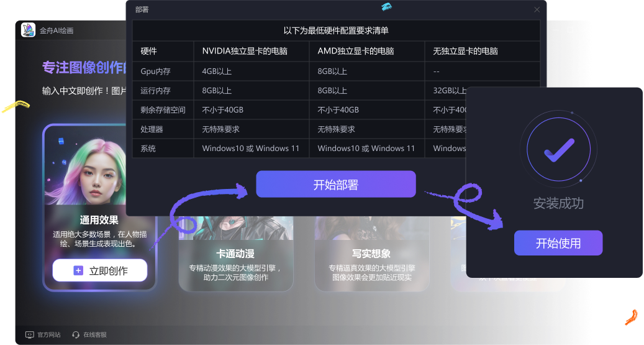Viewport: 644px width, 345px height.
Task: Click the plus icon on 立即创作
Action: pos(78,270)
